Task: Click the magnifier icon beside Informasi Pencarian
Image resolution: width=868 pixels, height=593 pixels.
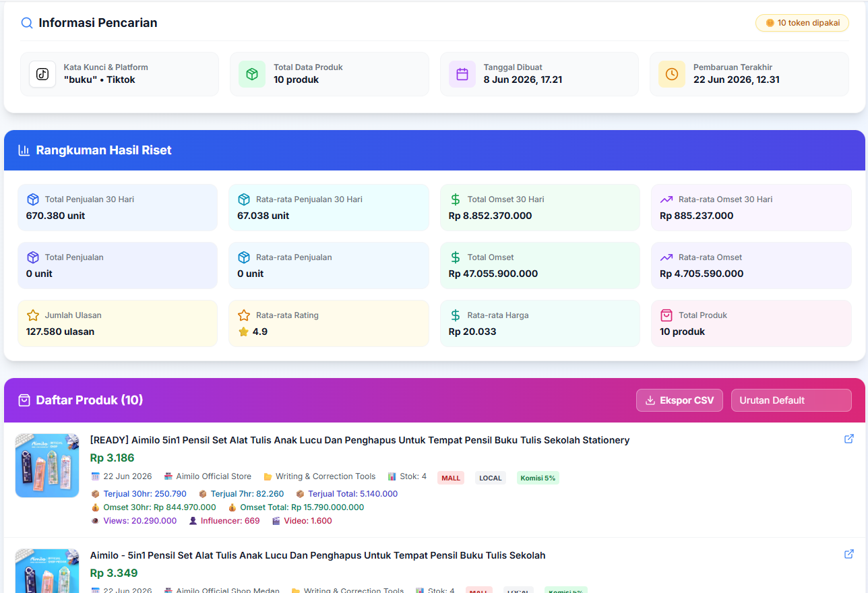Action: (27, 23)
